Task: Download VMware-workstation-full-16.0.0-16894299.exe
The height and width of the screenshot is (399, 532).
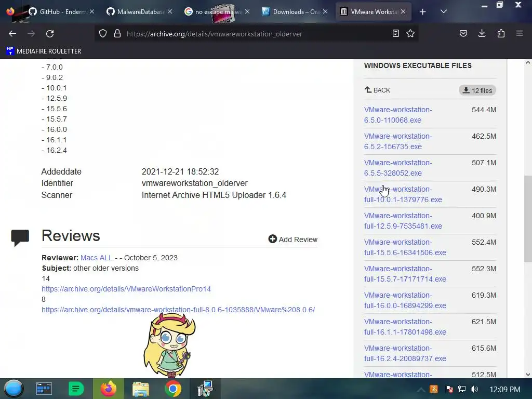Action: point(405,300)
